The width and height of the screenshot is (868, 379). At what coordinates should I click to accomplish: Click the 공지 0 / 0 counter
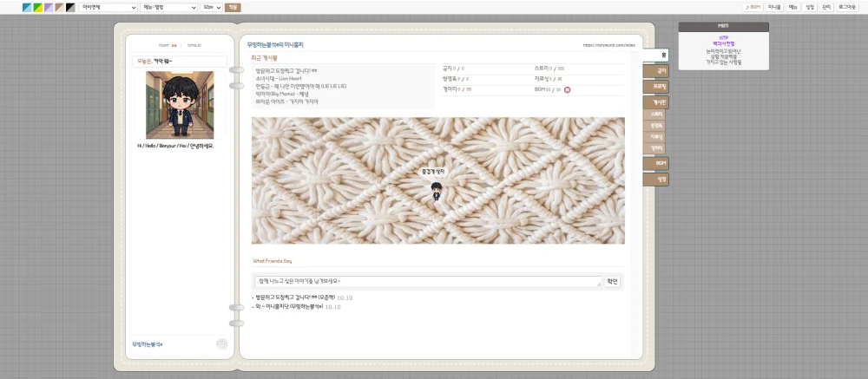click(x=453, y=69)
